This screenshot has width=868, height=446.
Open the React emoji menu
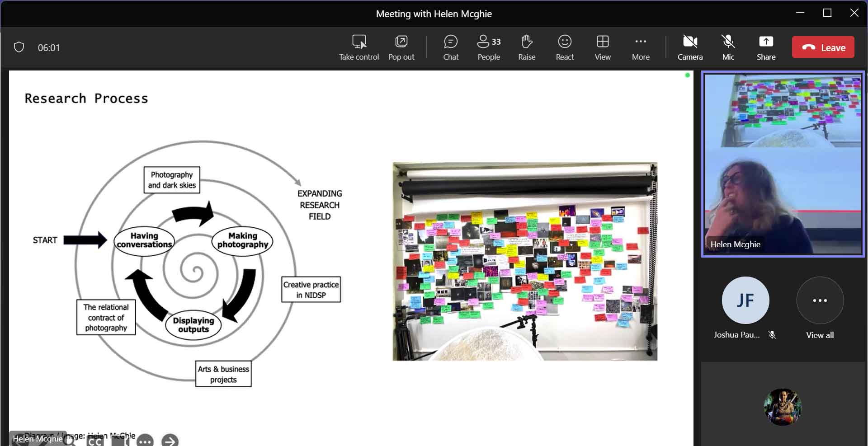pyautogui.click(x=565, y=47)
